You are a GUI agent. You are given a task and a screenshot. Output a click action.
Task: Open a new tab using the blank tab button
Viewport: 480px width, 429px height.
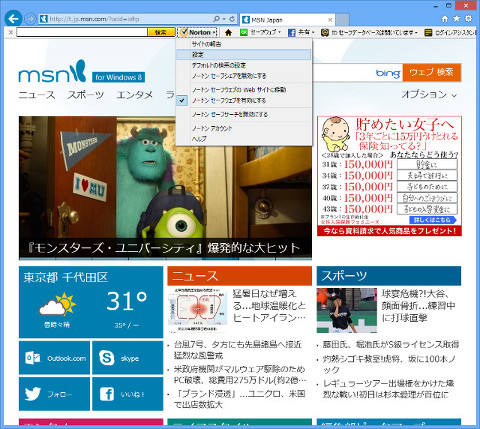(x=342, y=20)
